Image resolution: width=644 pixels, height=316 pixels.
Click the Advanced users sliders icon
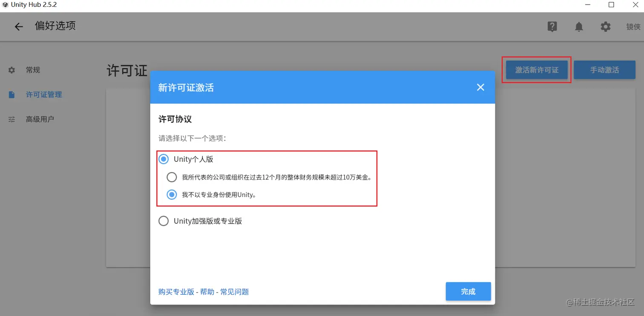pos(12,119)
